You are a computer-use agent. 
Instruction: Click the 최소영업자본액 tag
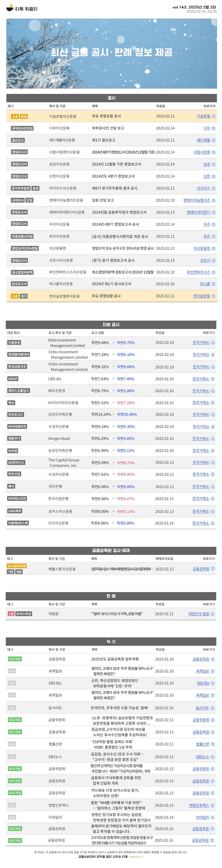point(22,272)
